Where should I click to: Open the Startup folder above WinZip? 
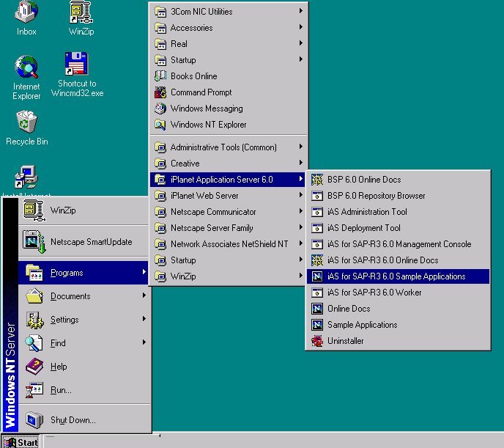[x=228, y=260]
